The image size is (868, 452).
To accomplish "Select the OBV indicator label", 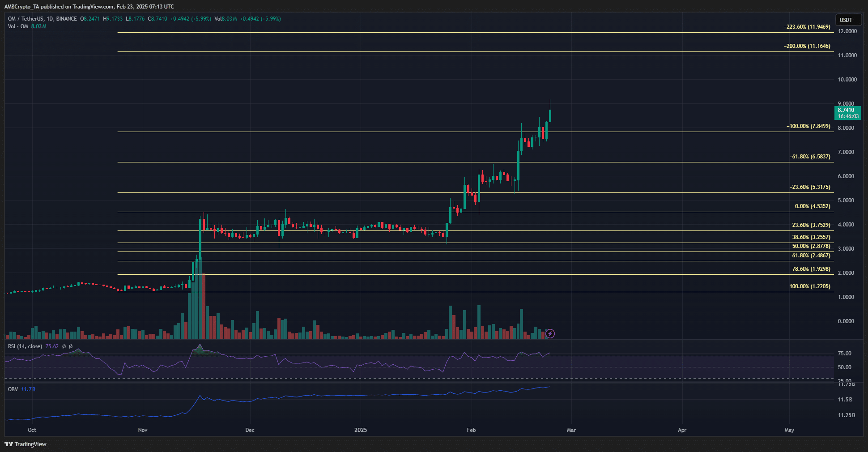I will click(12, 390).
